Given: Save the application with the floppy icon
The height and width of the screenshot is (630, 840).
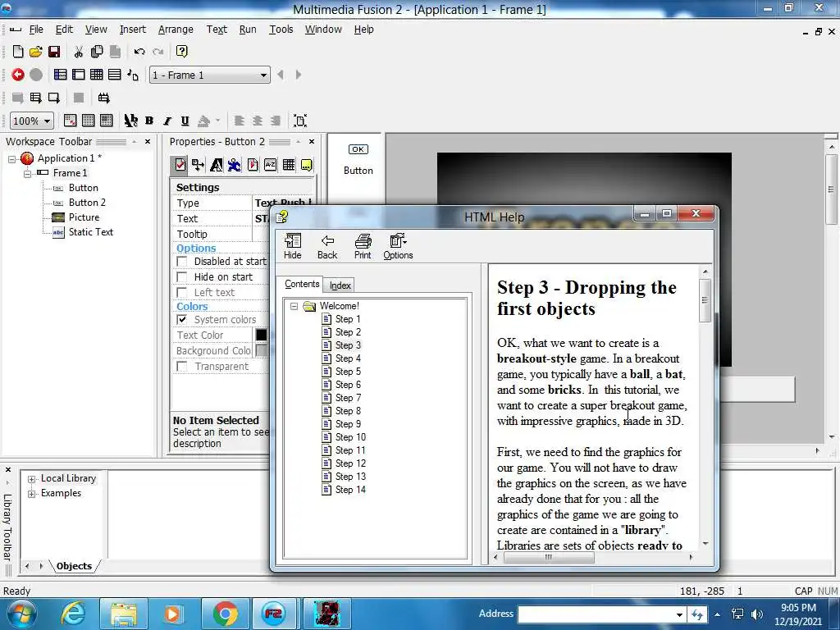Looking at the screenshot, I should point(53,52).
